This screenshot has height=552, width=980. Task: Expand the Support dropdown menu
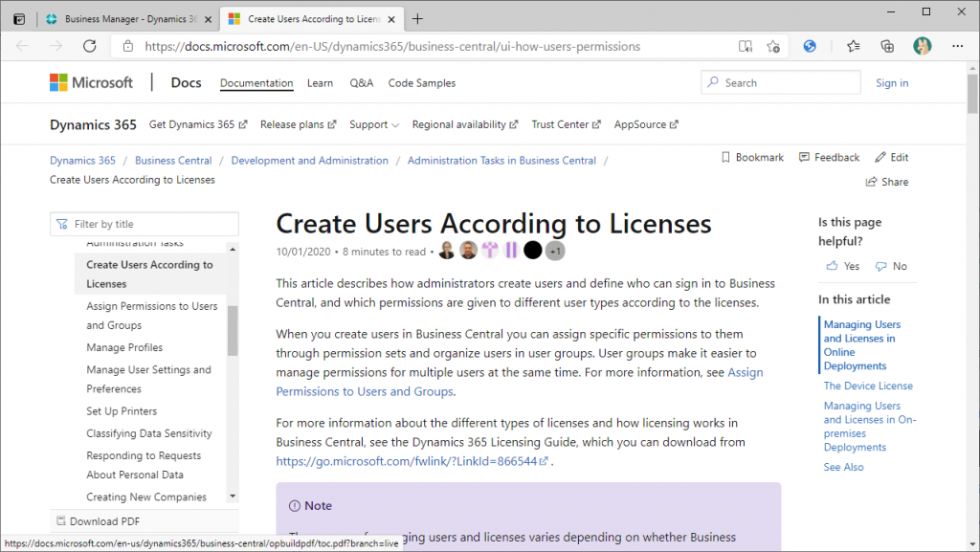374,125
